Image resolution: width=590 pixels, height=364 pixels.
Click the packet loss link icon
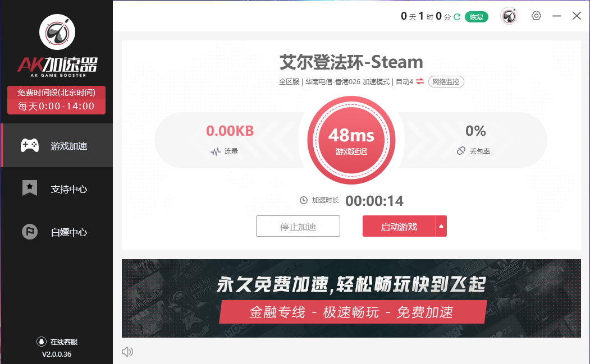coord(461,151)
